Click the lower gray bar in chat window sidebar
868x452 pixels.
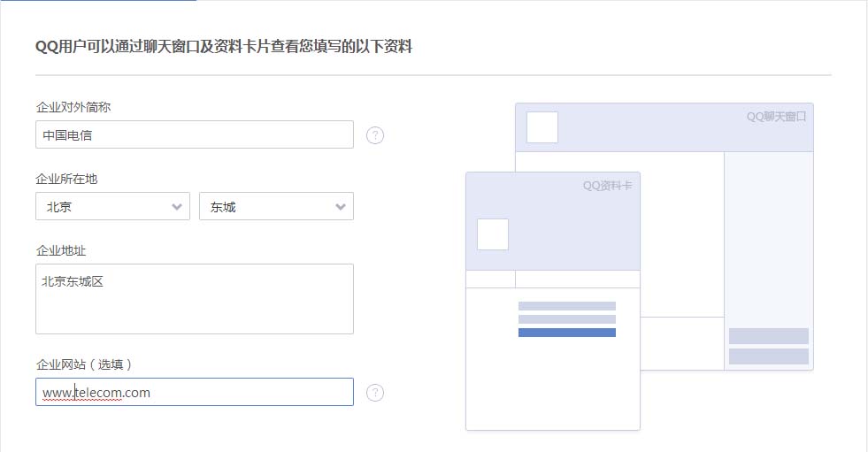[x=768, y=356]
